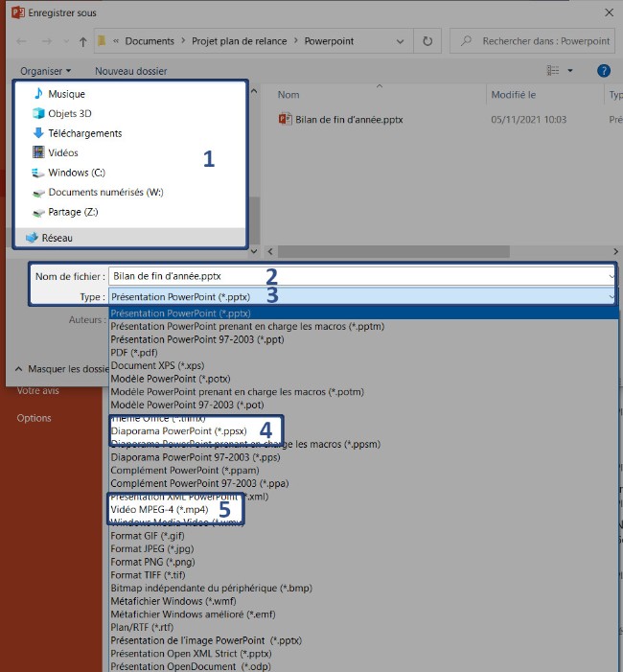Open the view options dropdown arrow

pyautogui.click(x=570, y=71)
